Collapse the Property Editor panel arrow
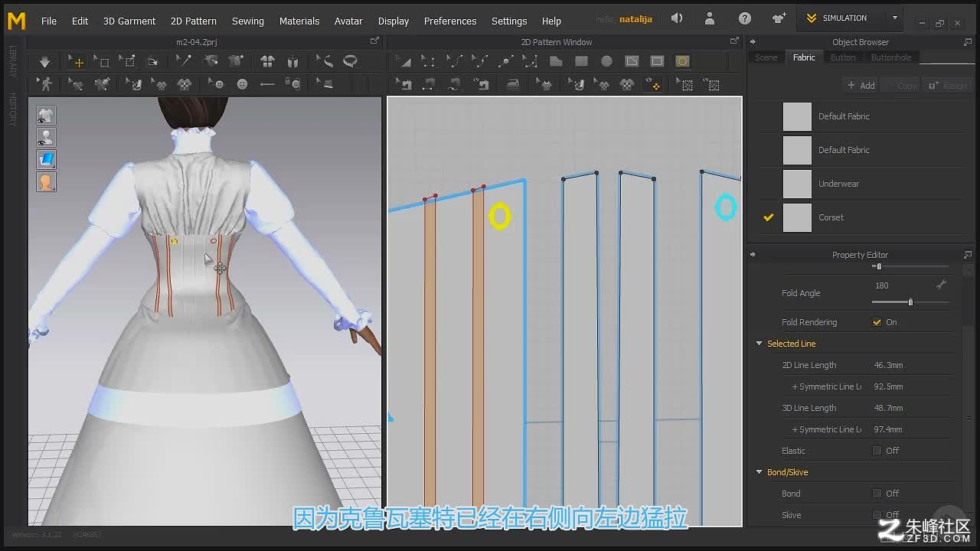 tap(753, 255)
